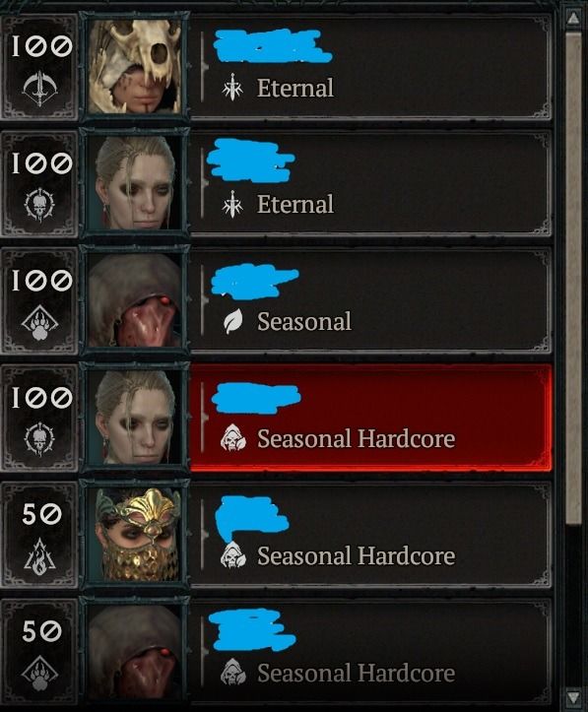
Task: Click the Necromancer class icon in second row
Action: click(x=40, y=205)
